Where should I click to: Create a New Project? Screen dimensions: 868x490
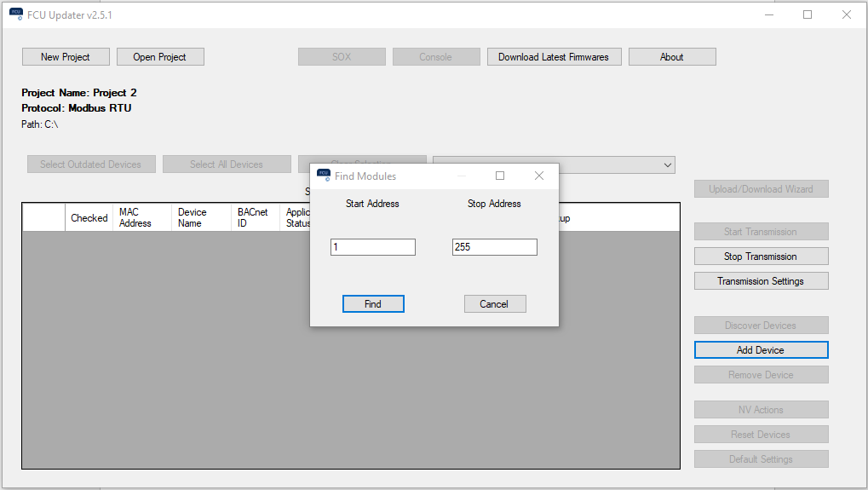[67, 57]
